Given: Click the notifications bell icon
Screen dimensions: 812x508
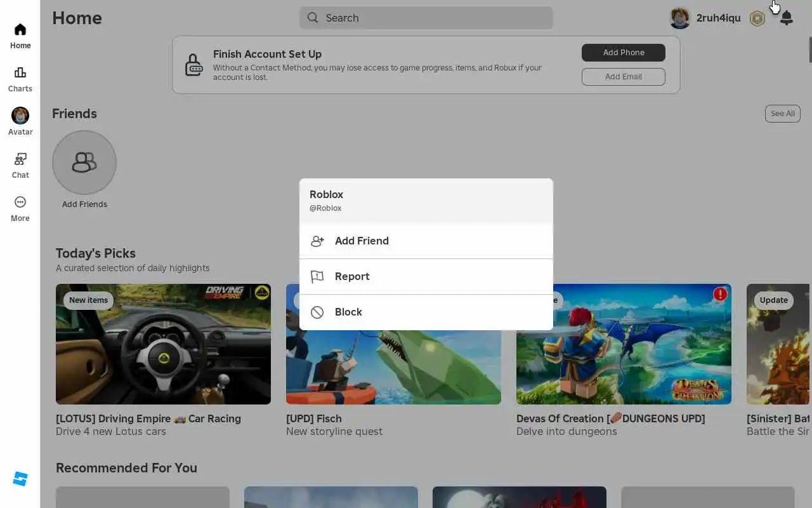Looking at the screenshot, I should (786, 18).
